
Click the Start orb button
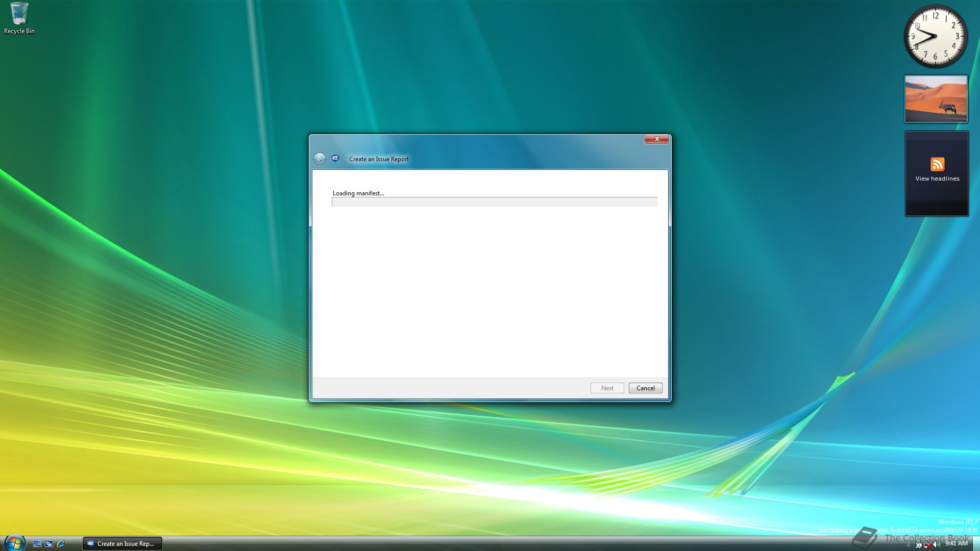click(14, 543)
